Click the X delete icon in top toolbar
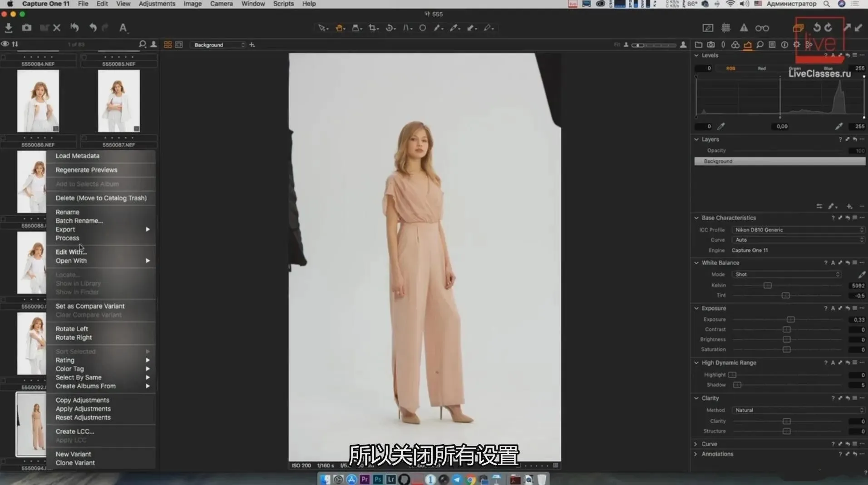This screenshot has width=868, height=485. pos(57,28)
